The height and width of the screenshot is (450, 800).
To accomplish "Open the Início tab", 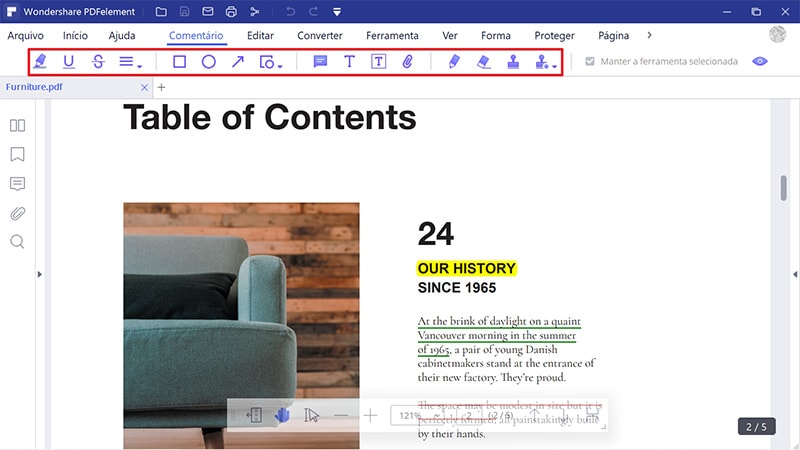I will click(76, 36).
